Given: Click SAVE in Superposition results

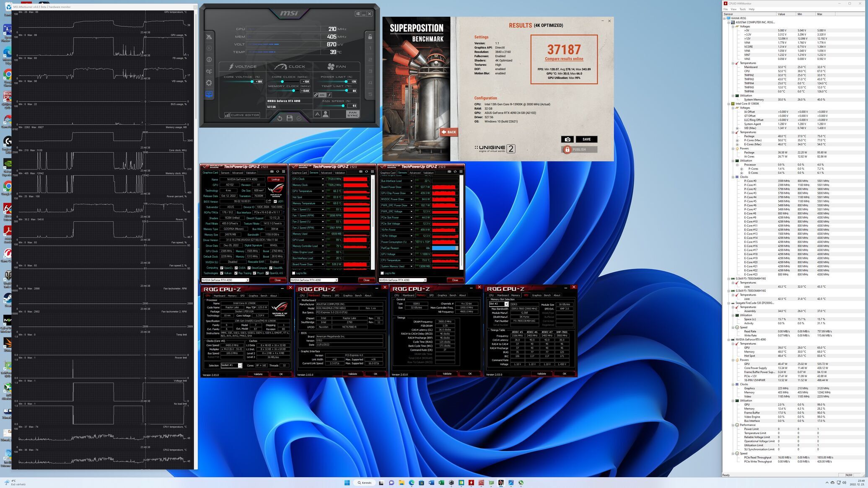Looking at the screenshot, I should [x=586, y=139].
